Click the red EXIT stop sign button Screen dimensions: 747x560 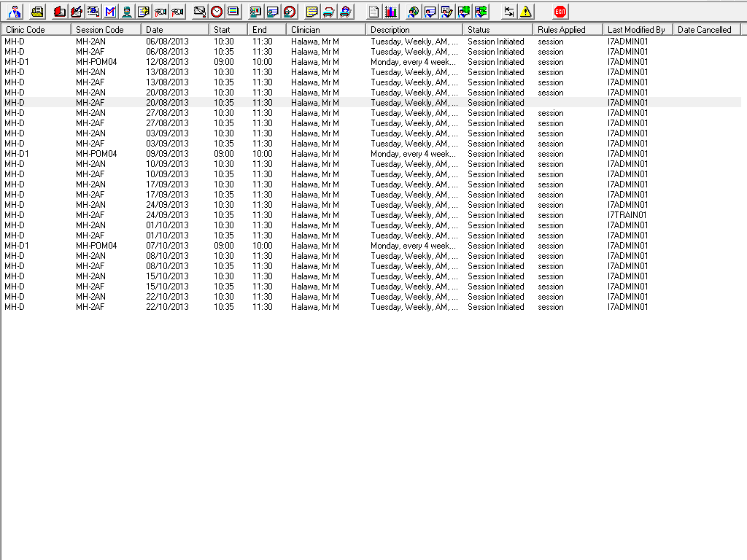click(560, 12)
